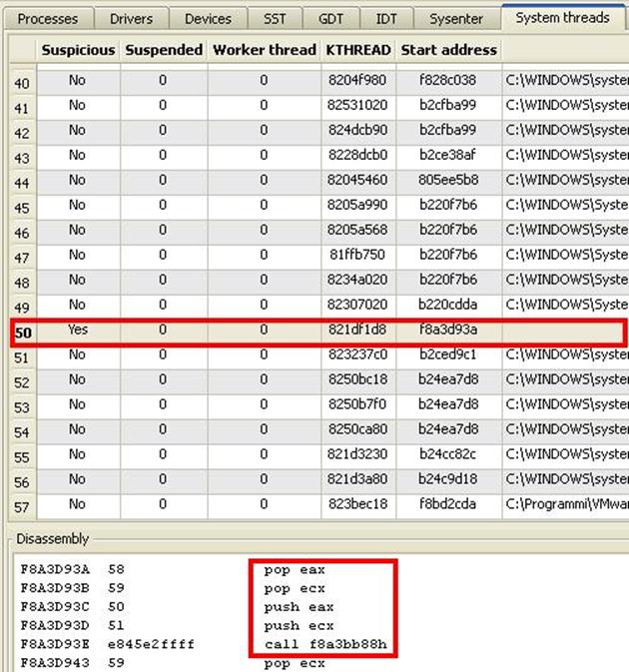Sort by the Suspicious column header
Viewport: 629px width, 672px height.
[79, 50]
